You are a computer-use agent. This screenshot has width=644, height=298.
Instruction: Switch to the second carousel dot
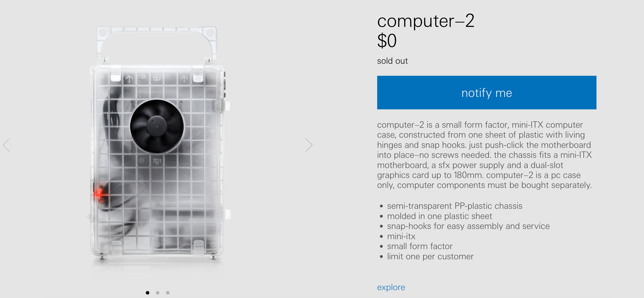(x=157, y=293)
